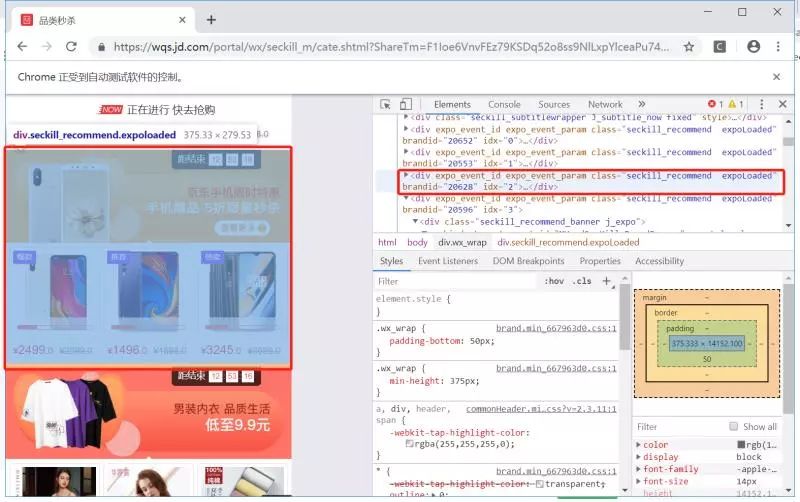
Task: Click the transparent color swatch
Action: pyautogui.click(x=539, y=484)
